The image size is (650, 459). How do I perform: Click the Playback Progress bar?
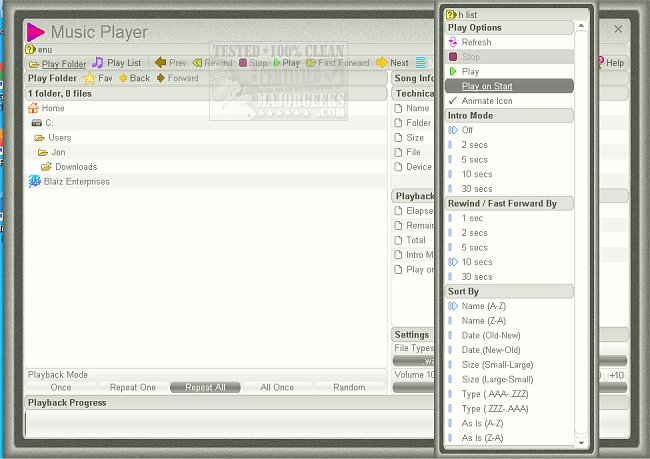[x=229, y=423]
